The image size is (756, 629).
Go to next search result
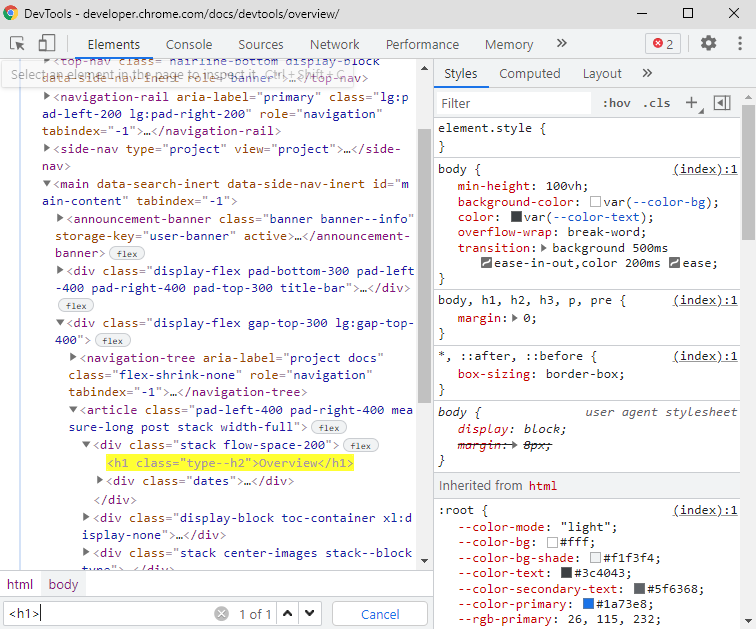pos(310,614)
